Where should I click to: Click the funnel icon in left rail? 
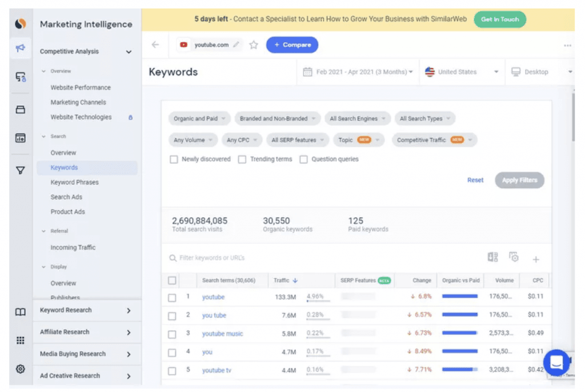[21, 170]
